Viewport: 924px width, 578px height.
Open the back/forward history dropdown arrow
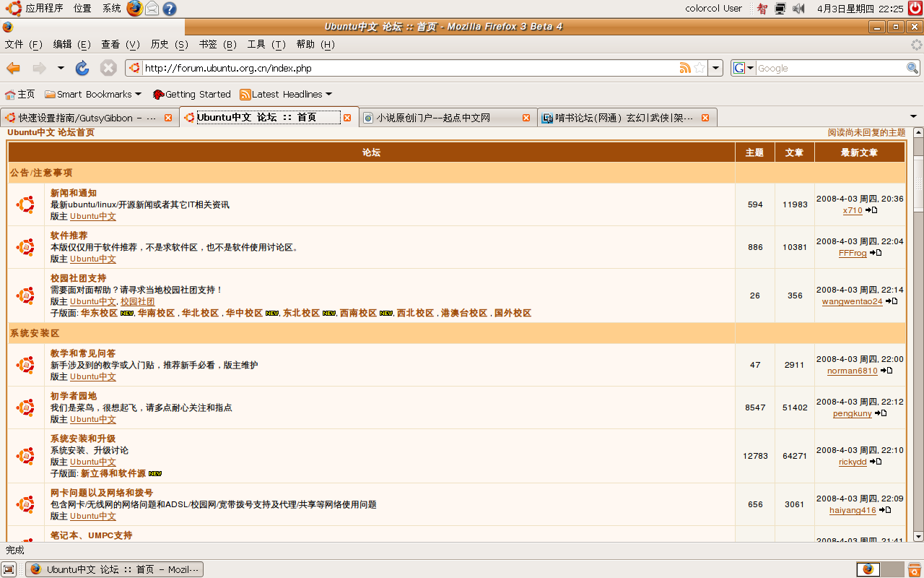61,68
